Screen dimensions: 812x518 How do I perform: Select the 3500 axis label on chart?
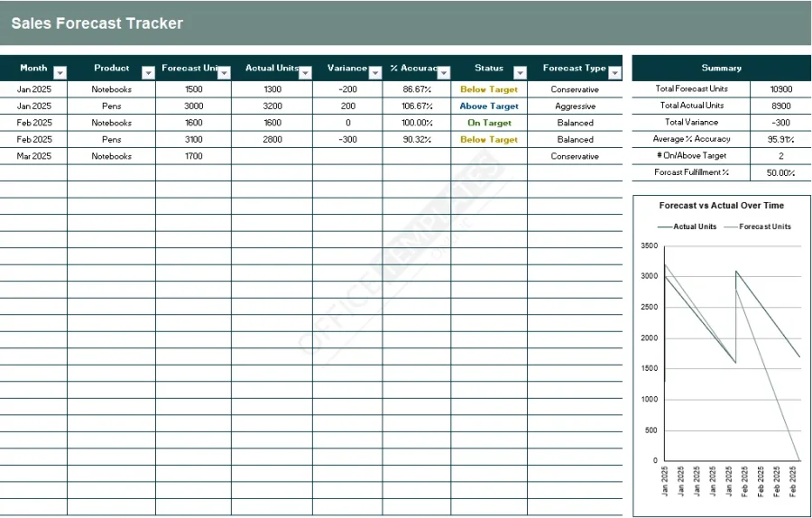click(x=650, y=245)
